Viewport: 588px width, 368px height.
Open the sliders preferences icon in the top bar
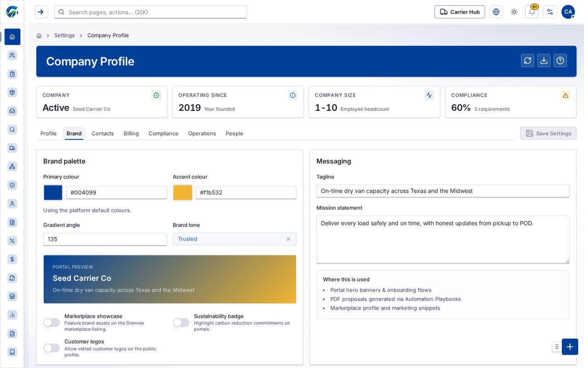point(550,12)
